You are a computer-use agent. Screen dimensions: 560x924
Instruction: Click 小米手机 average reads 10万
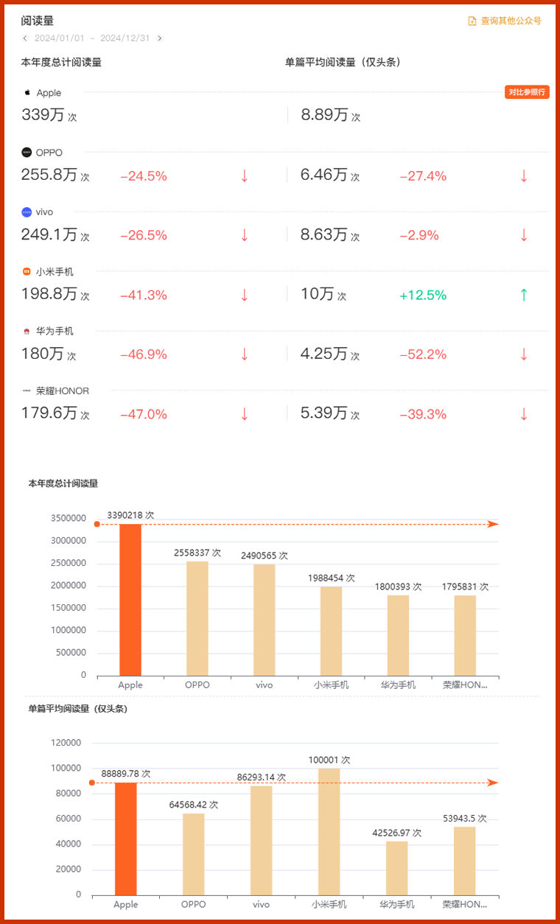pyautogui.click(x=318, y=295)
